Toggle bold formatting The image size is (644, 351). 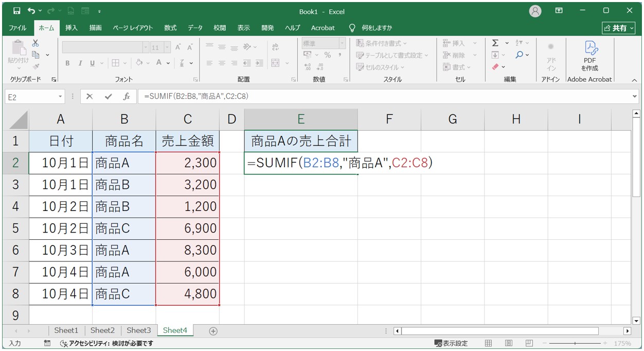tap(67, 63)
